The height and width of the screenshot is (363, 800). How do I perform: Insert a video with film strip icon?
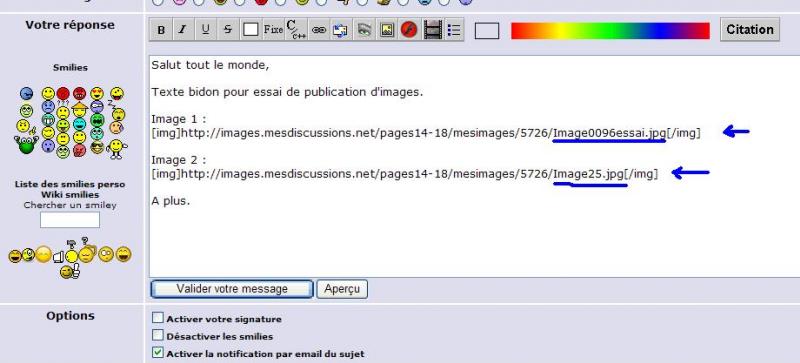tap(433, 30)
